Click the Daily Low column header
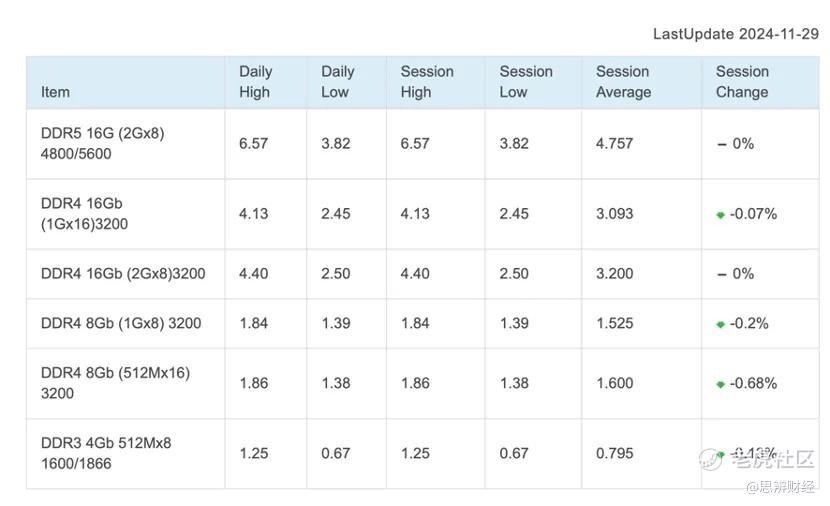The width and height of the screenshot is (830, 506). coord(337,82)
